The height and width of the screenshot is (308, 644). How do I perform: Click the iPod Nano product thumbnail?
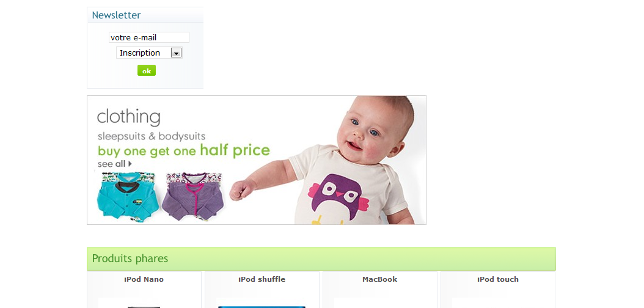point(144,303)
